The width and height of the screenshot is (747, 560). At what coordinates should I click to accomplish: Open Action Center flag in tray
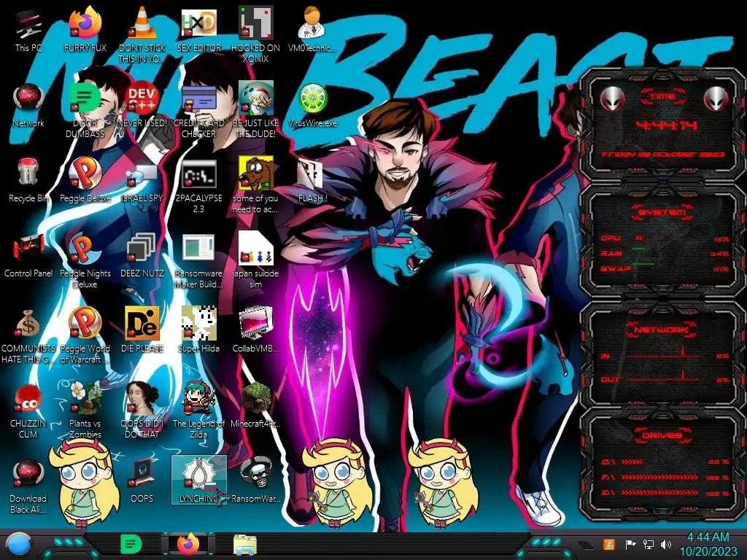click(x=630, y=544)
